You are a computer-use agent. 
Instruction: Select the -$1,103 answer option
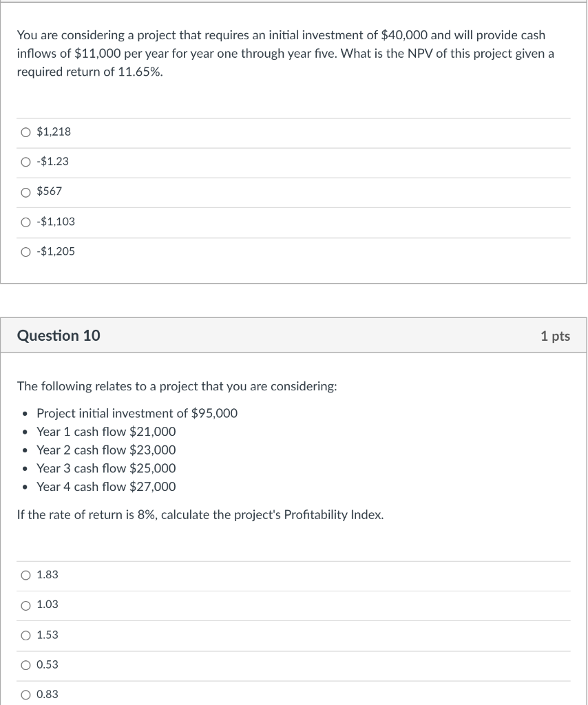click(x=25, y=222)
